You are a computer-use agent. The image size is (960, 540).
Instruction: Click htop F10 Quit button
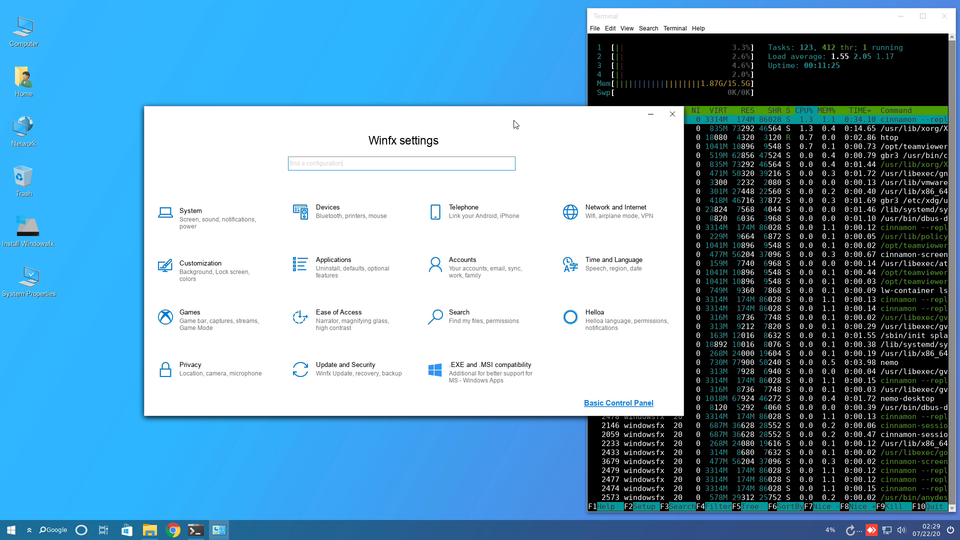[930, 507]
